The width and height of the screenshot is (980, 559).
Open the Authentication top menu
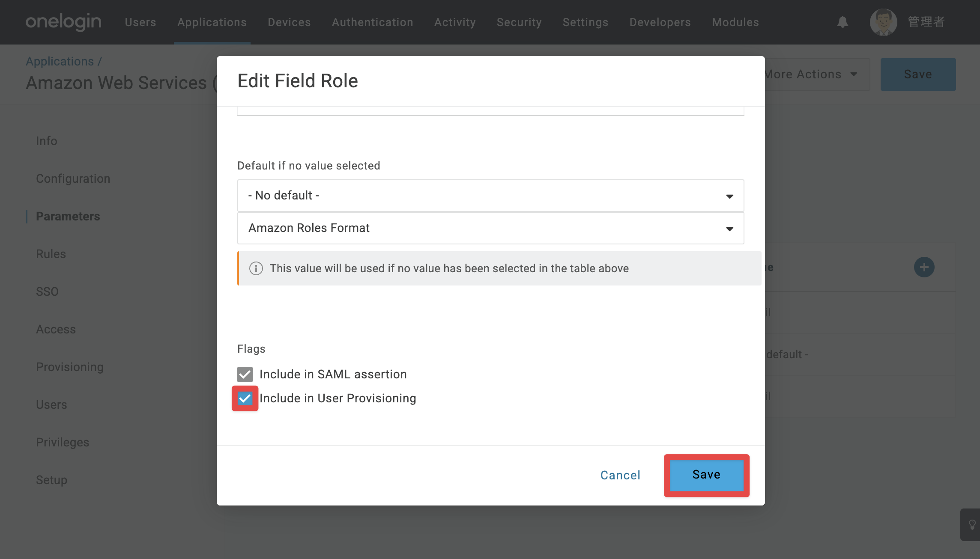(x=373, y=22)
